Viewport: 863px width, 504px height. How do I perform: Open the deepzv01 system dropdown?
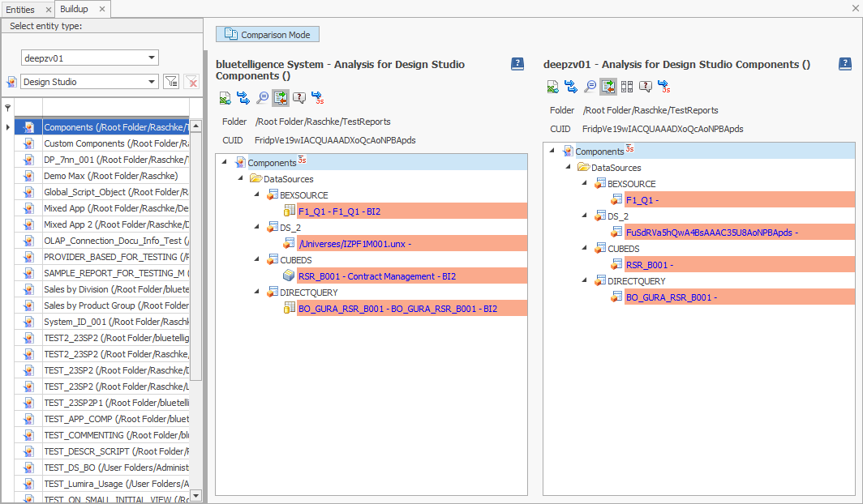152,58
